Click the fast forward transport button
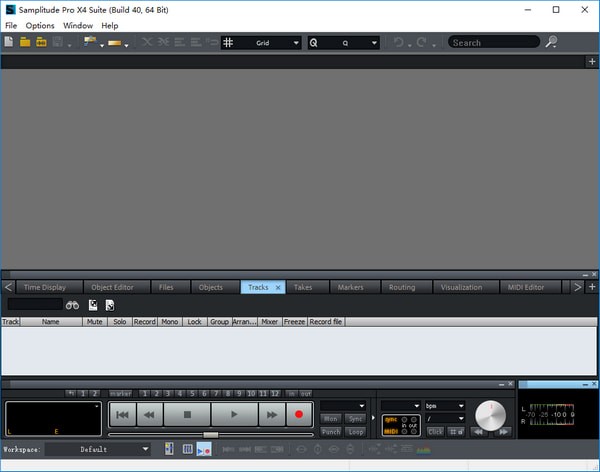 pos(272,415)
